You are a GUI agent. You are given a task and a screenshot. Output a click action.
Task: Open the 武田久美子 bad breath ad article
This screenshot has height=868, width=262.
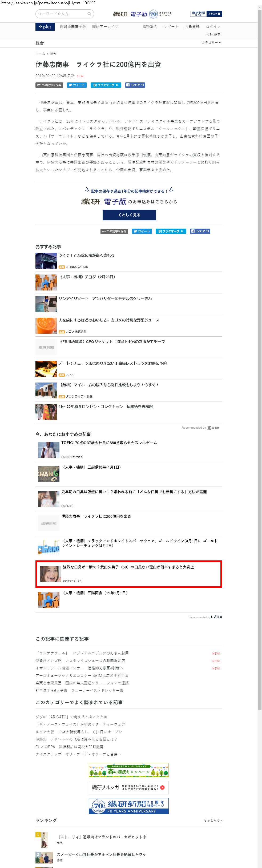pos(129,574)
